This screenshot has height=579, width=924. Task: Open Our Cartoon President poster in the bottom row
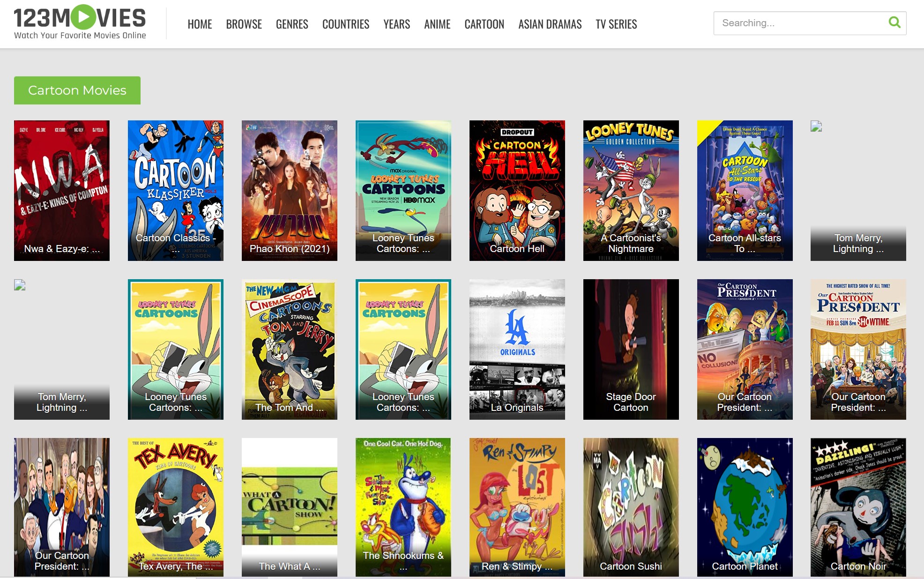[x=62, y=507]
